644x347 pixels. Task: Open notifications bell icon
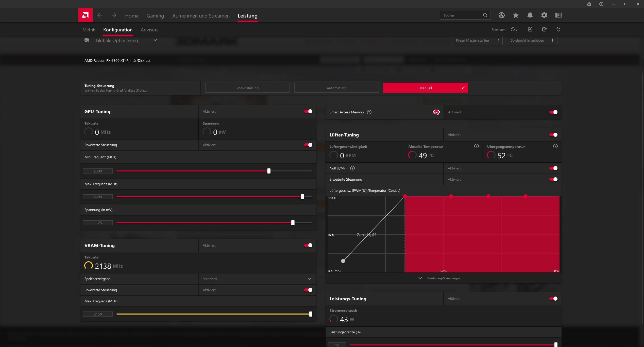[x=530, y=15]
